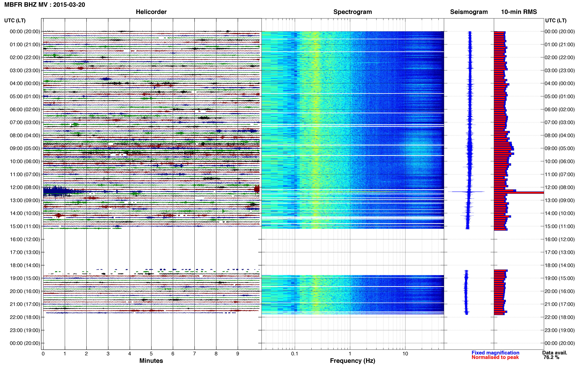
Task: Click '03:00 (23:00)' on the Helicorder time axis
Action: tap(25, 71)
